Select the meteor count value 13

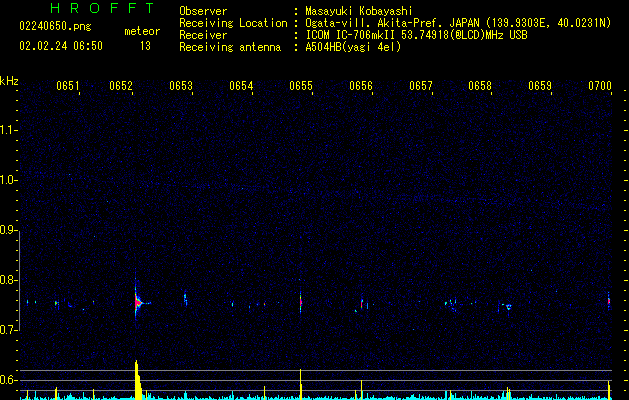click(x=145, y=46)
